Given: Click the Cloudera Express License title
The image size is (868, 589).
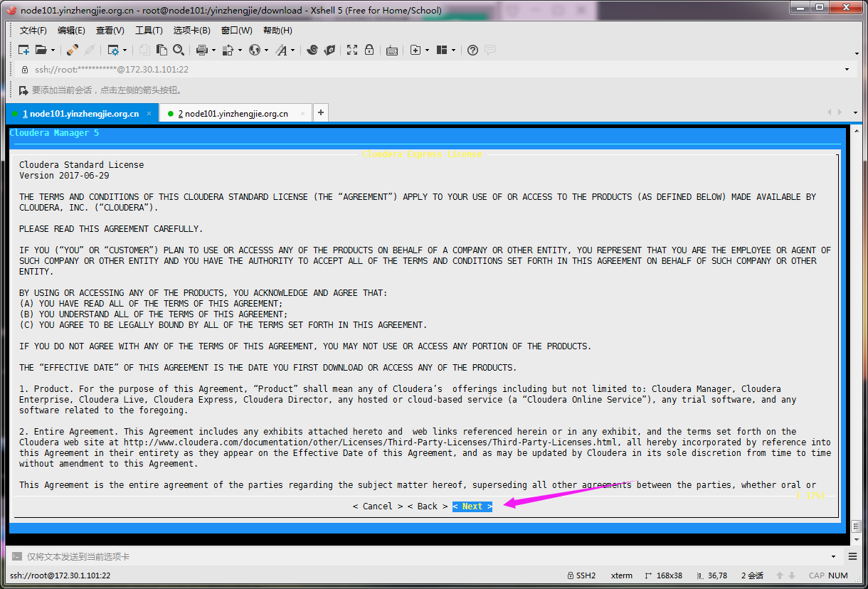Looking at the screenshot, I should point(422,154).
